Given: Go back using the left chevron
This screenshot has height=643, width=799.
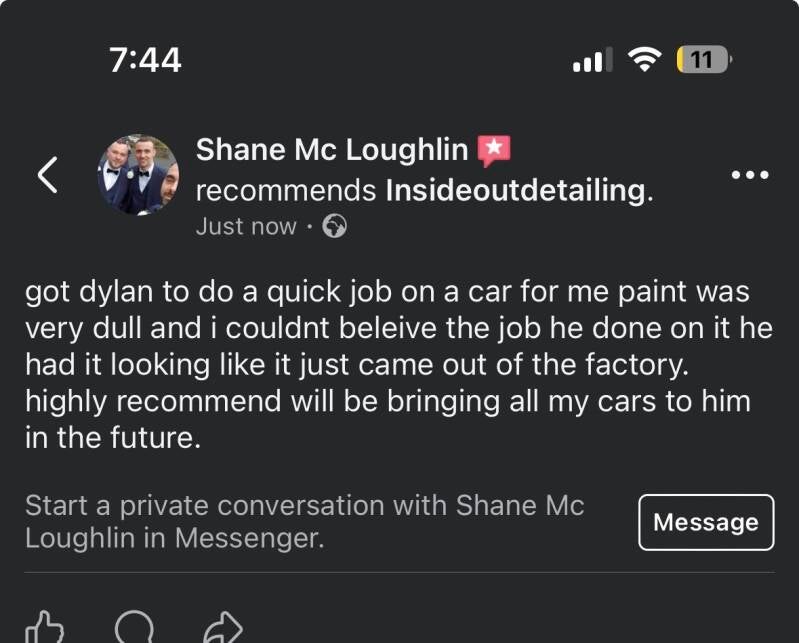Looking at the screenshot, I should pyautogui.click(x=47, y=175).
